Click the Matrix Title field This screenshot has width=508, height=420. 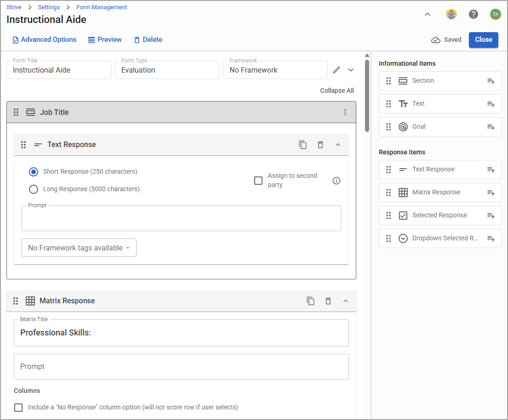(x=181, y=333)
